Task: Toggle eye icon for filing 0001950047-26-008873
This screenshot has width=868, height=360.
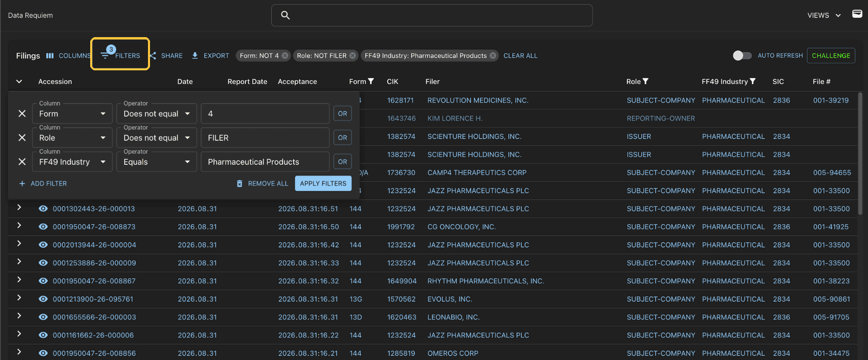Action: [x=43, y=227]
